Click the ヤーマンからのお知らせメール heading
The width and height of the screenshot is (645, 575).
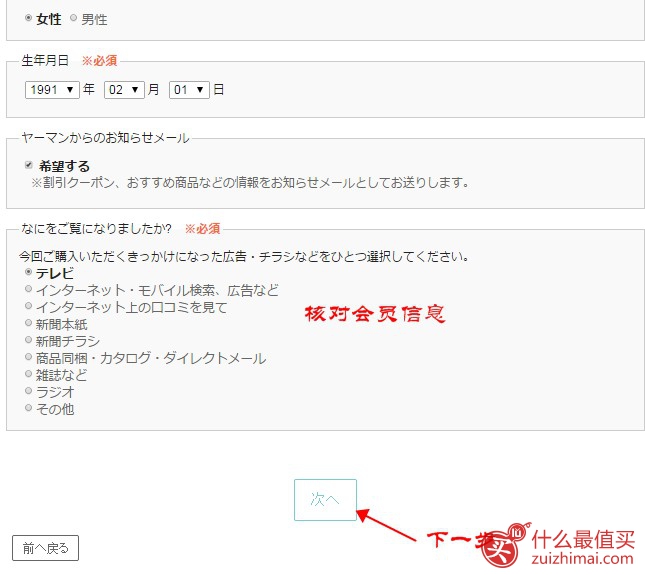(105, 138)
